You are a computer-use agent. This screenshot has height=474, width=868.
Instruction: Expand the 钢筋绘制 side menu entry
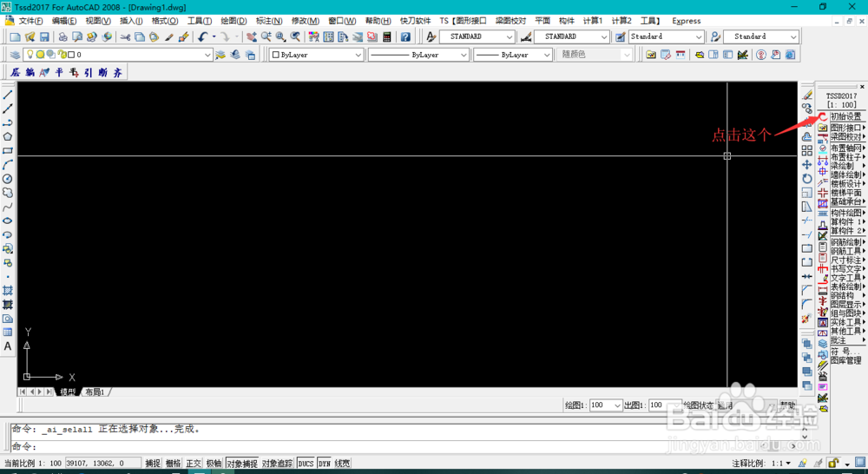(x=847, y=242)
